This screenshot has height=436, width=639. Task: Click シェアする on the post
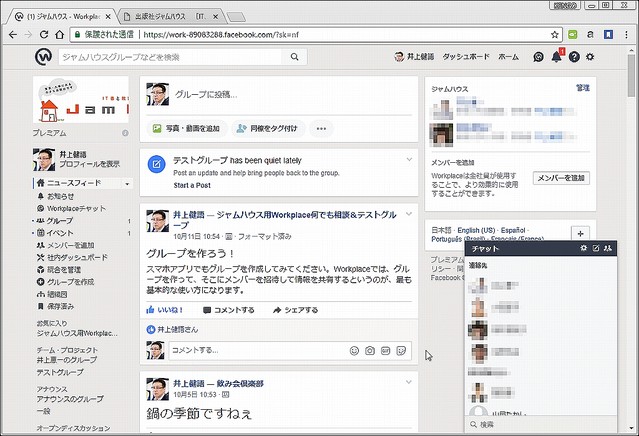pyautogui.click(x=295, y=310)
